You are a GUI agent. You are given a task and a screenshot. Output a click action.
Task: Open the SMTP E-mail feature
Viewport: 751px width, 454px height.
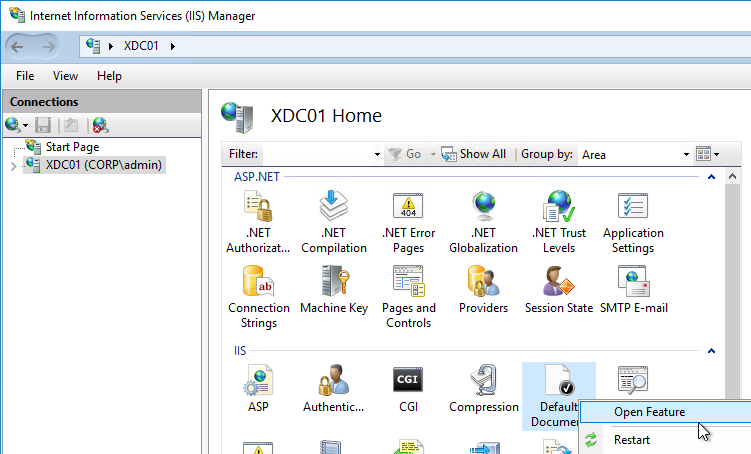(633, 290)
